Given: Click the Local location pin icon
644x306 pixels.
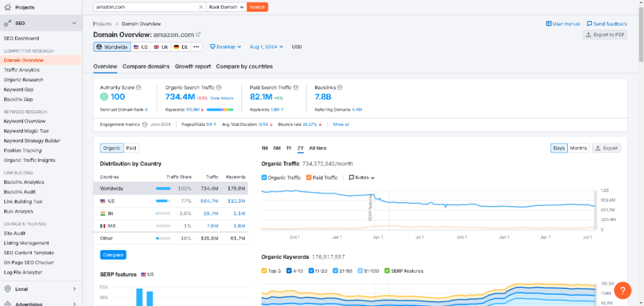Looking at the screenshot, I should 8,289.
